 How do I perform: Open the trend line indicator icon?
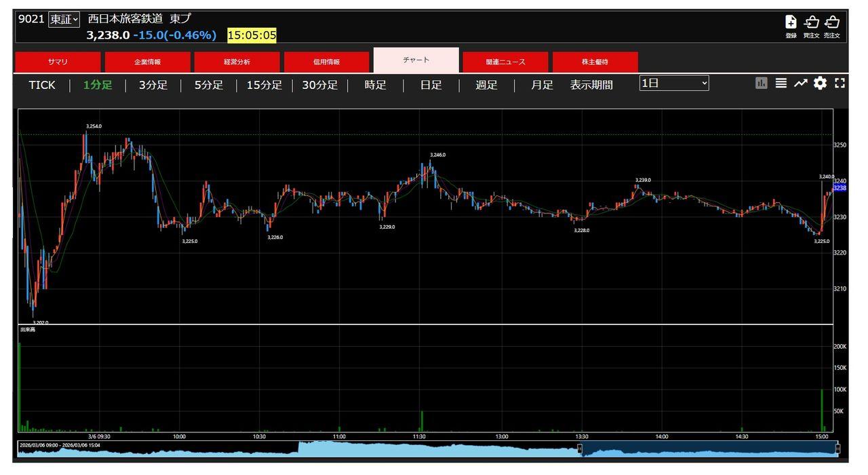[801, 83]
